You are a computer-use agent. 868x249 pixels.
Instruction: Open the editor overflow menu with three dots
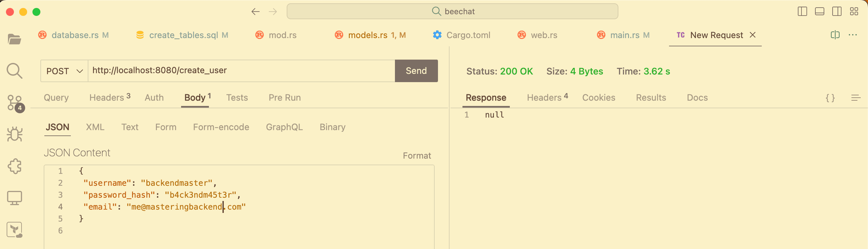(x=853, y=35)
